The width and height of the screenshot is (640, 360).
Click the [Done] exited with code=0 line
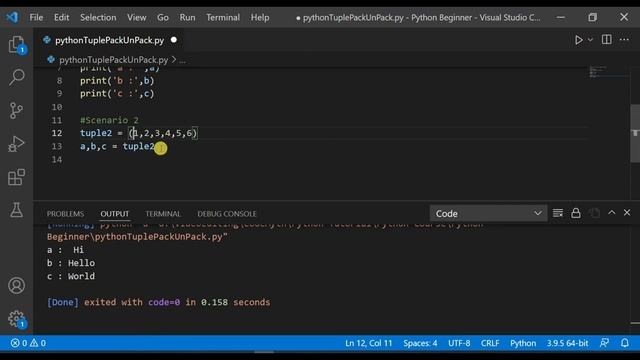click(x=158, y=302)
